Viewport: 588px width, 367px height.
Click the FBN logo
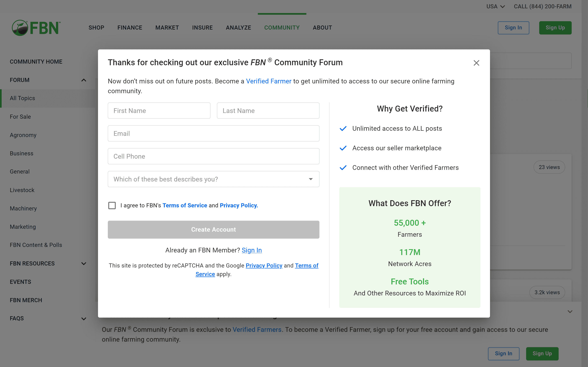coord(36,28)
